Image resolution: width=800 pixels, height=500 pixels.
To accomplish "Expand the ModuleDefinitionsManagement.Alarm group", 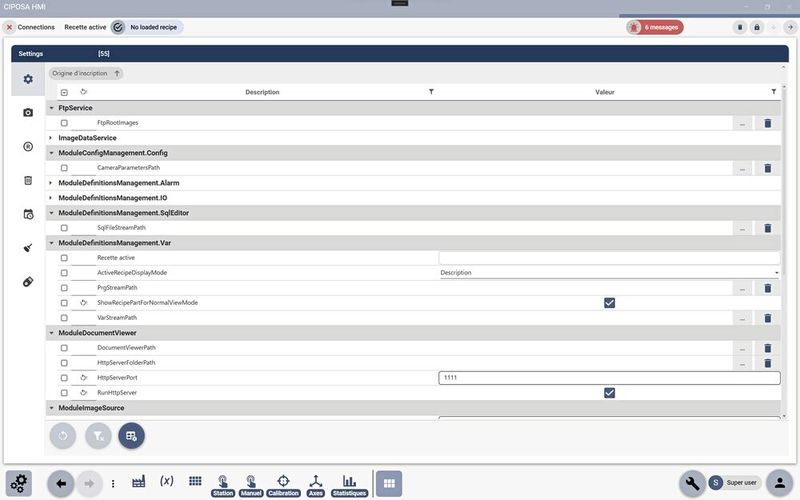I will [x=51, y=183].
